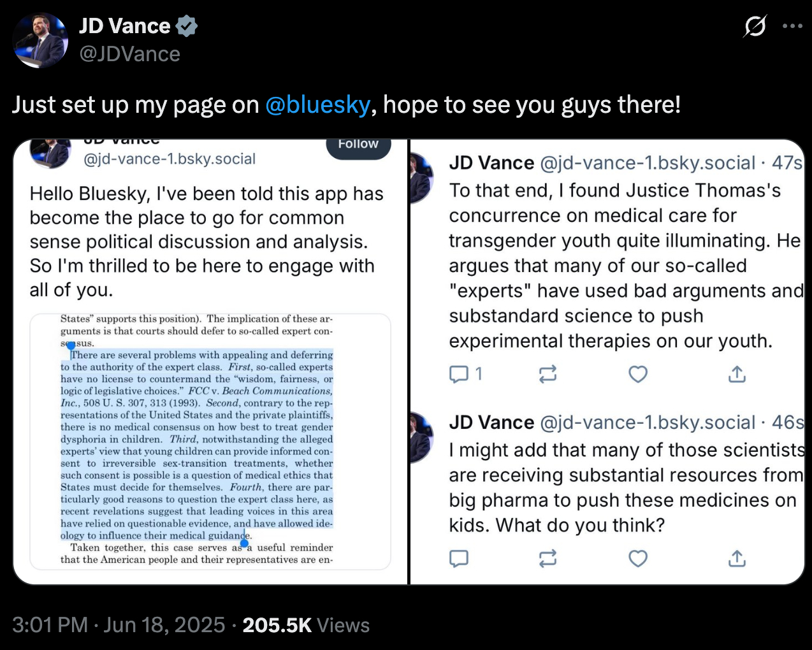Open the highlighted court opinion excerpt image
Screen dimensions: 812x650
click(x=210, y=441)
